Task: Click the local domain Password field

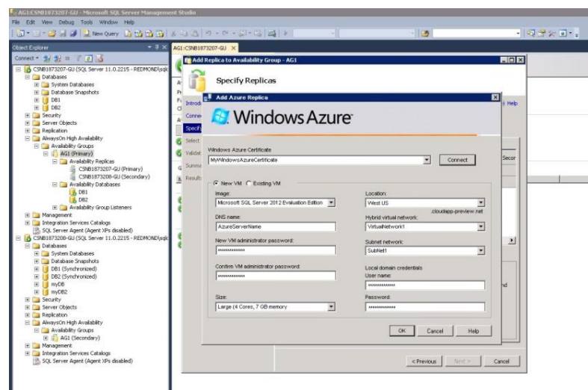Action: click(x=425, y=307)
